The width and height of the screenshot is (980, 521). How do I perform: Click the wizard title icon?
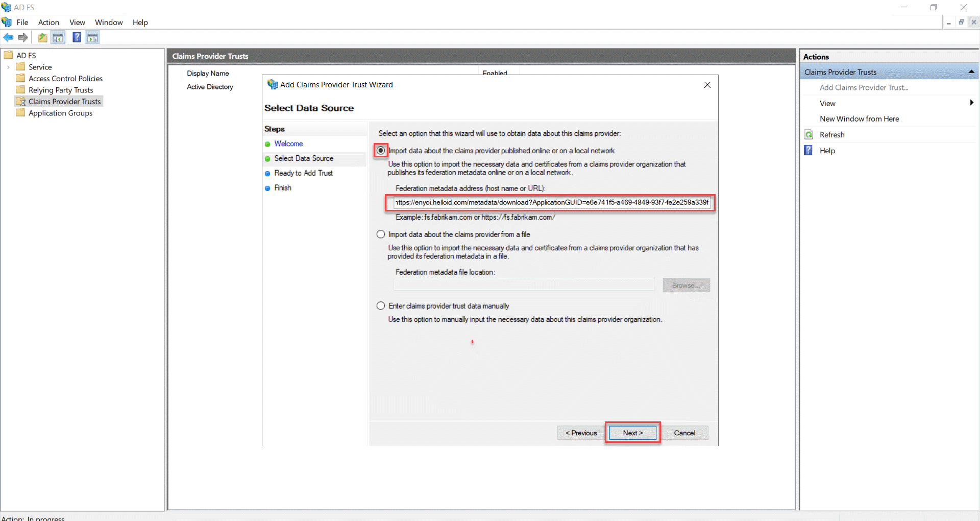(x=273, y=84)
